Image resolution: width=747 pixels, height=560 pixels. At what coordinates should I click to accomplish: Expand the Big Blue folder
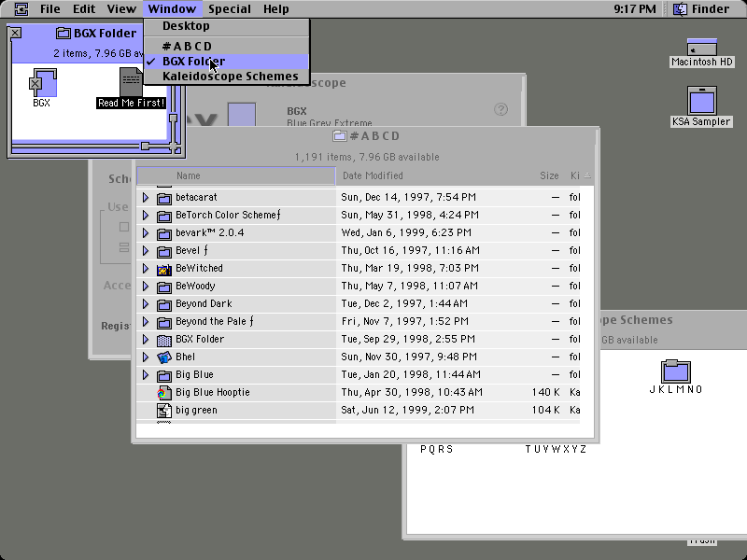tap(146, 375)
